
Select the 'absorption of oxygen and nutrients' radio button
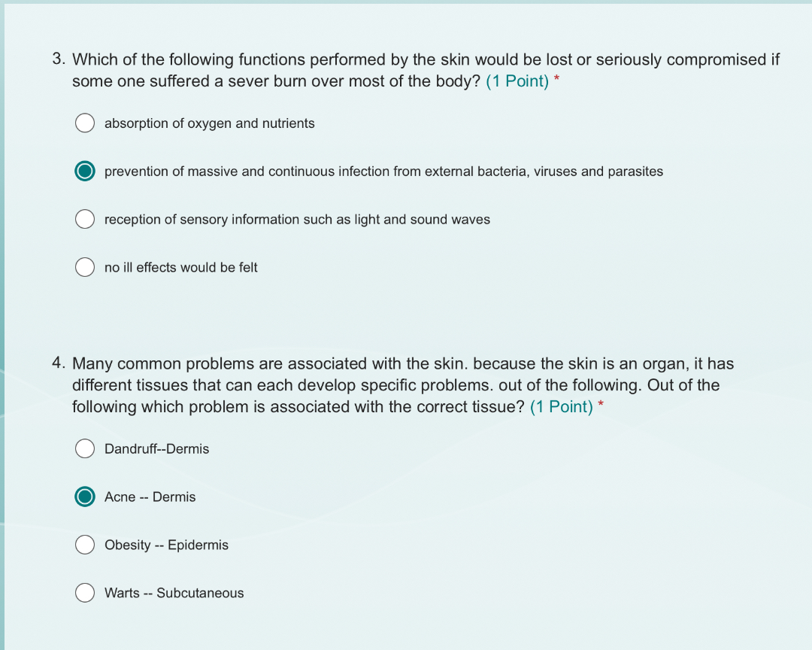85,123
